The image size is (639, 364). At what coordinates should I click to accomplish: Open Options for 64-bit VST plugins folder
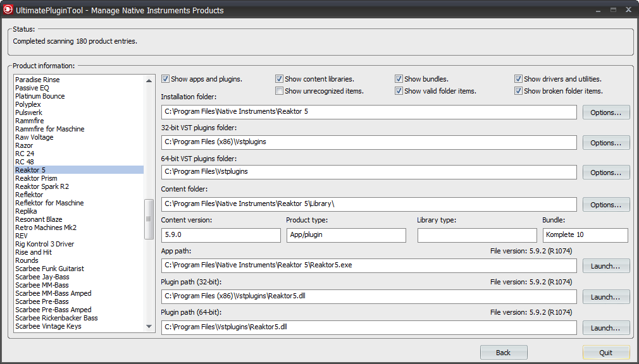pyautogui.click(x=606, y=173)
